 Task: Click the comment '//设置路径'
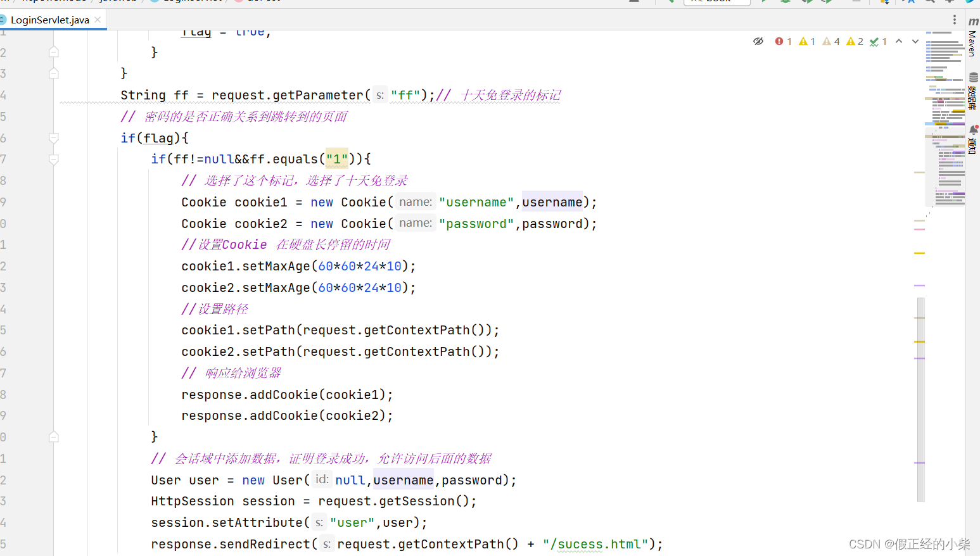[215, 309]
